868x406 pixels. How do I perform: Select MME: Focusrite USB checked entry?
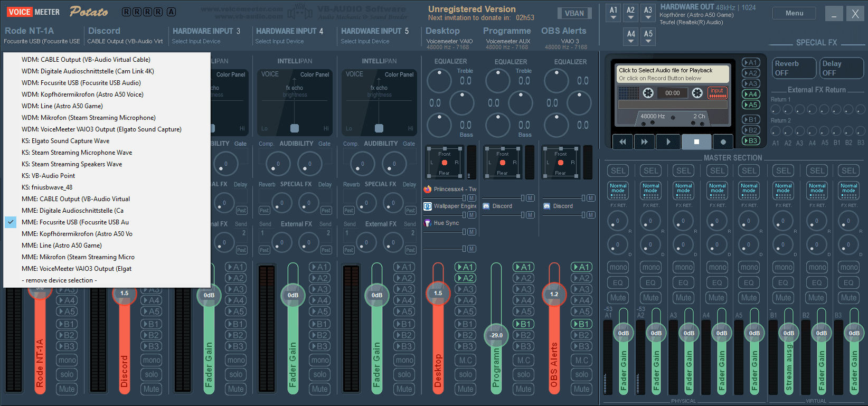[x=106, y=222]
